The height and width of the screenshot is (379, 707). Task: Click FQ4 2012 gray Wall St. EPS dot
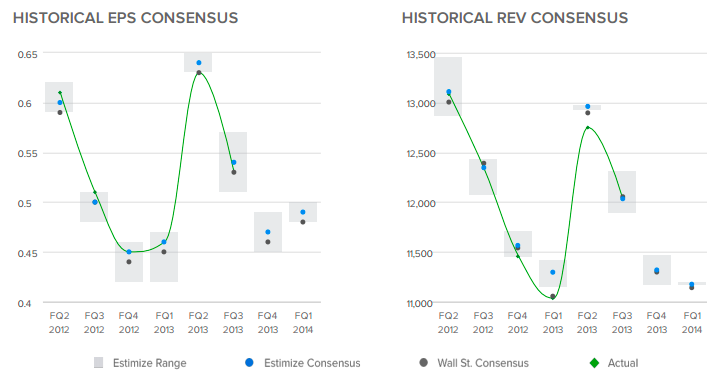click(x=129, y=262)
